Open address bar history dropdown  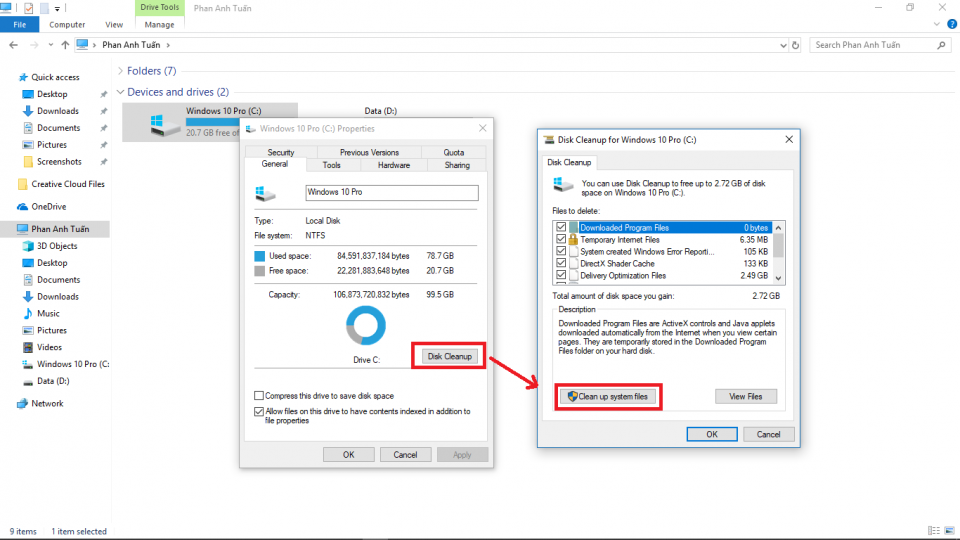click(x=783, y=45)
